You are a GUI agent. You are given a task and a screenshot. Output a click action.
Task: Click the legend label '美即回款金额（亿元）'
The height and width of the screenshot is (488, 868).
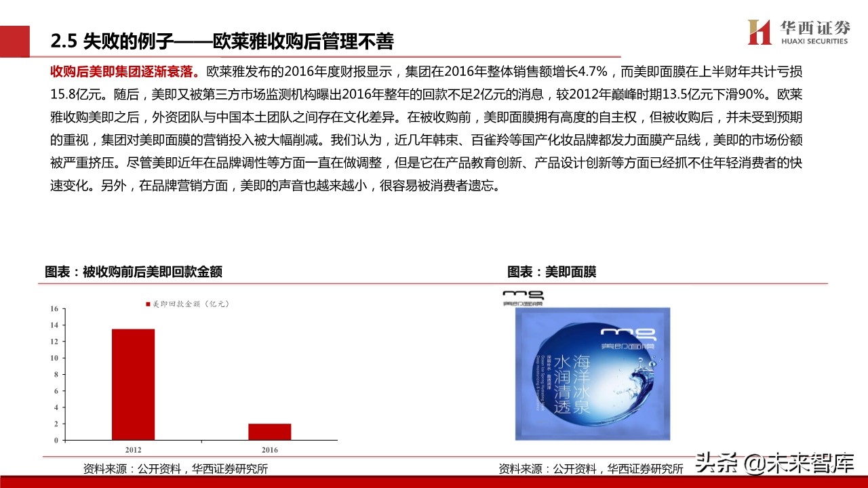(191, 304)
